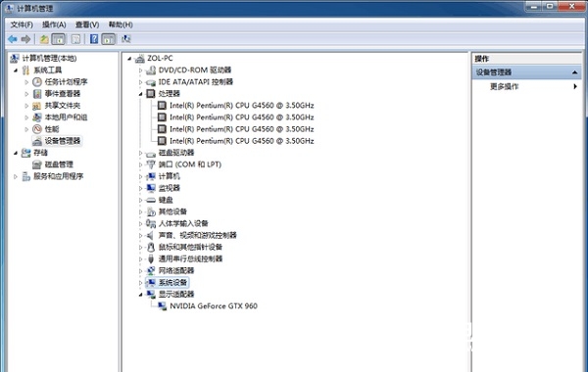Screen dimensions: 588x372
Task: Click the Forward arrow toolbar icon
Action: [25, 39]
